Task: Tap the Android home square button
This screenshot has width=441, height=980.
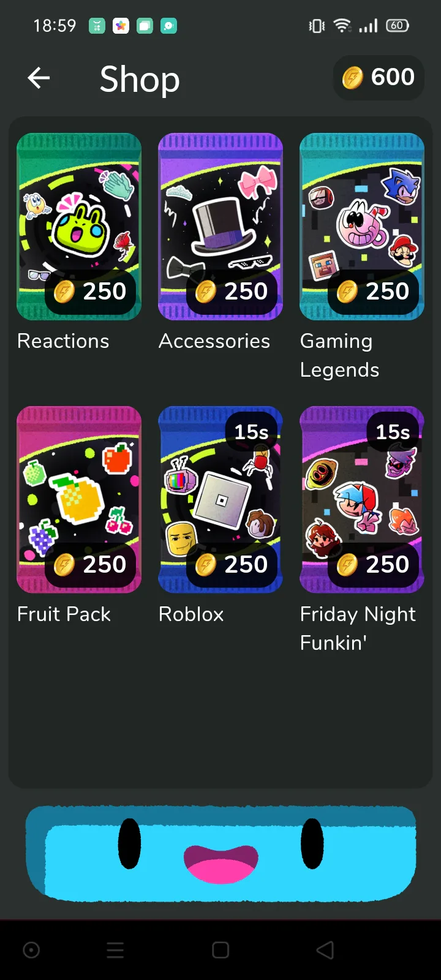Action: click(x=221, y=950)
